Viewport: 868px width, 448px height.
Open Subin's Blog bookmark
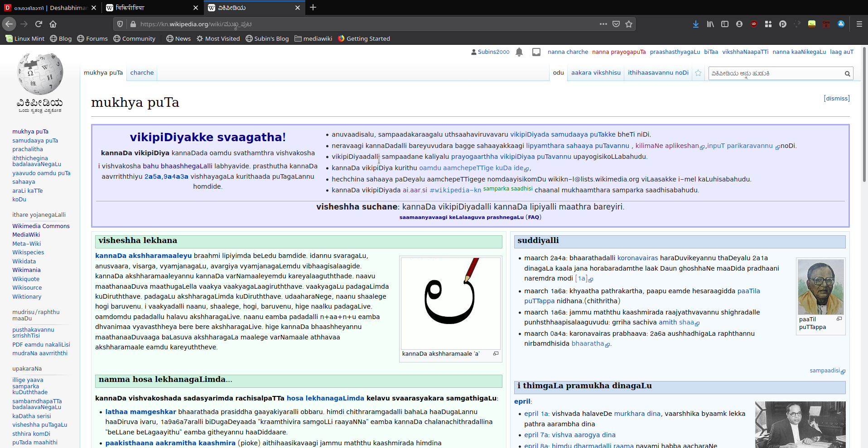[x=267, y=38]
